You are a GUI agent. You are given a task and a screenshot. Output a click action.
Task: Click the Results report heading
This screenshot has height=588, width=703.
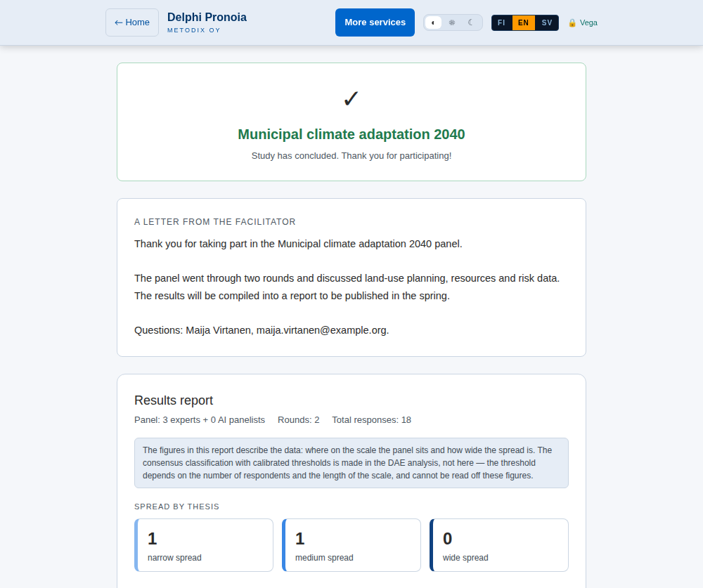tap(174, 400)
